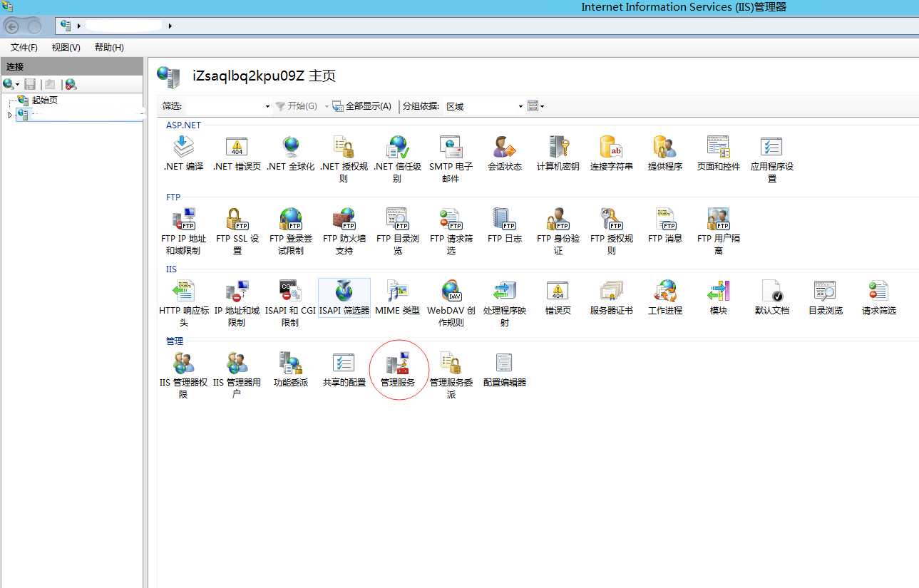The width and height of the screenshot is (919, 588).
Task: Open the 应用程序设置 feature
Action: tap(772, 160)
